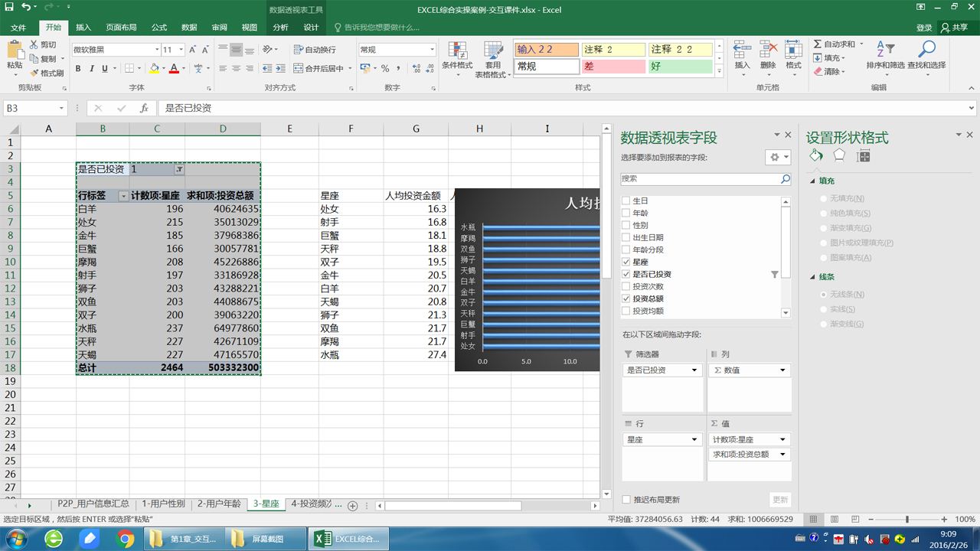This screenshot has height=551, width=980.
Task: Click the insert function fx icon
Action: pos(143,108)
